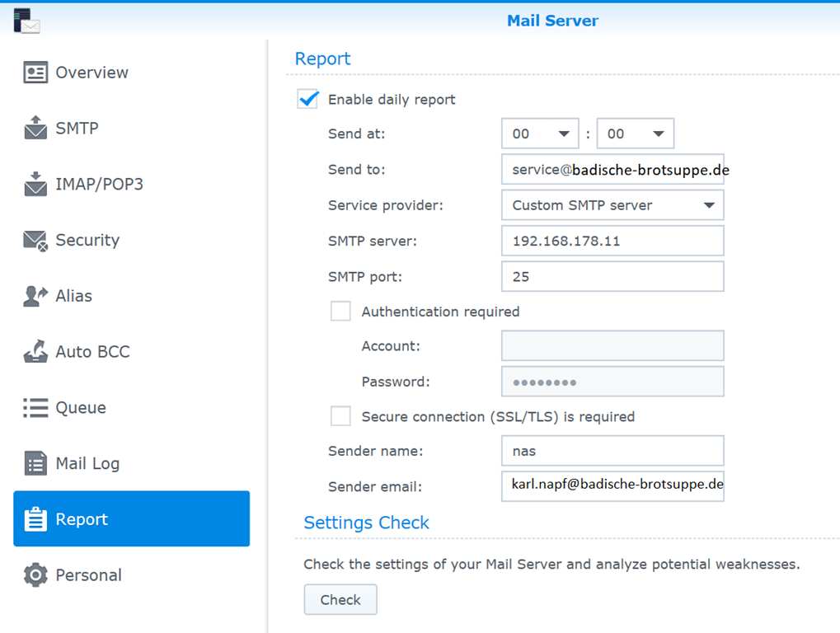The height and width of the screenshot is (633, 840).
Task: Click the Personal gear icon
Action: pyautogui.click(x=35, y=575)
